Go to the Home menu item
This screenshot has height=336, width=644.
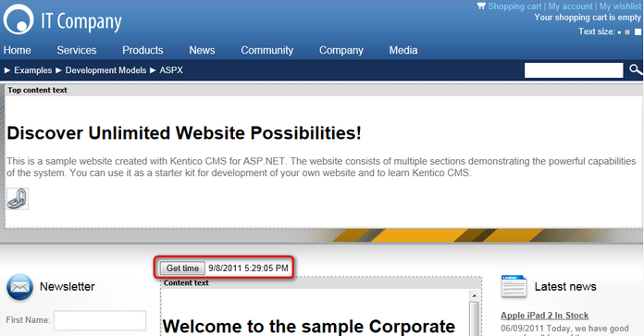pos(18,50)
